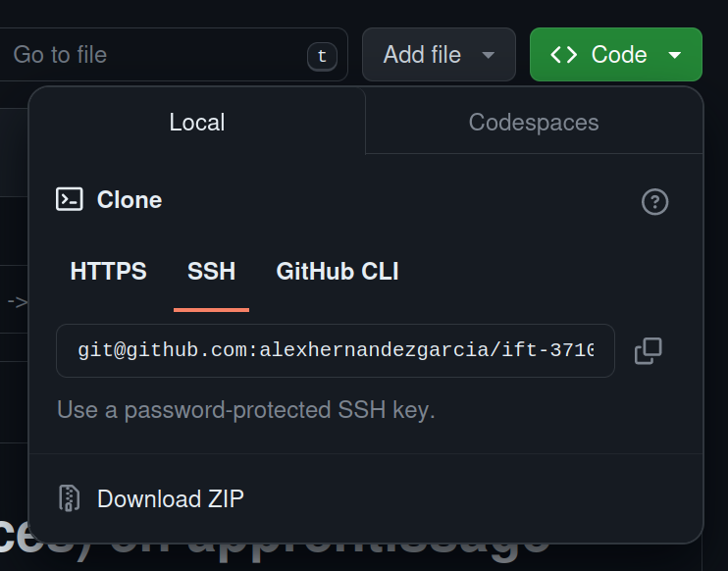Expand the Add file dropdown arrow
This screenshot has width=728, height=571.
[489, 55]
